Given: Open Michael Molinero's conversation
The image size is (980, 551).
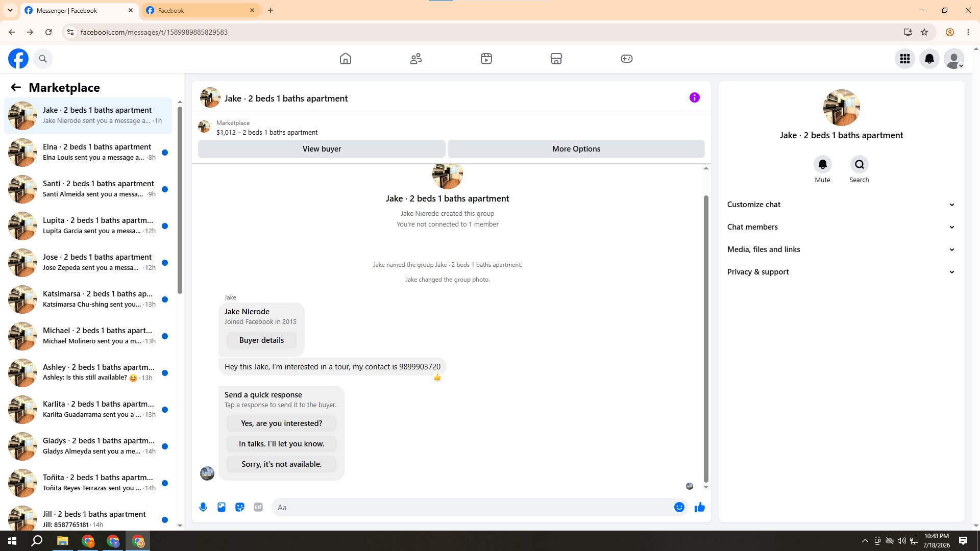Looking at the screenshot, I should tap(88, 336).
